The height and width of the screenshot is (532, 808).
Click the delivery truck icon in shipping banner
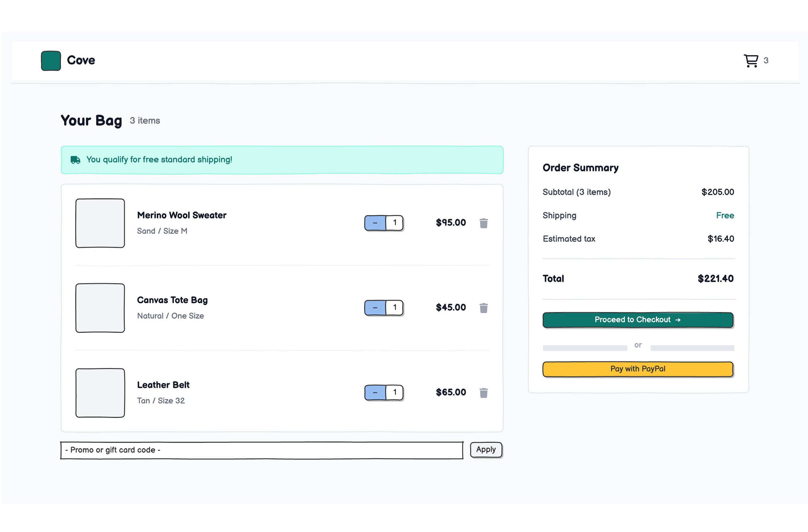point(75,160)
